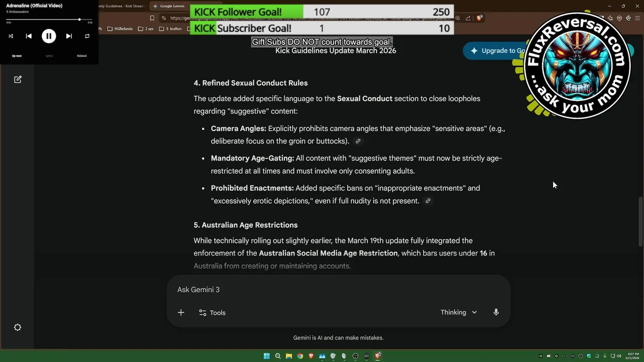This screenshot has height=362, width=644.
Task: Switch to the Kick Streaming Guidelines browser tab
Action: [x=123, y=6]
